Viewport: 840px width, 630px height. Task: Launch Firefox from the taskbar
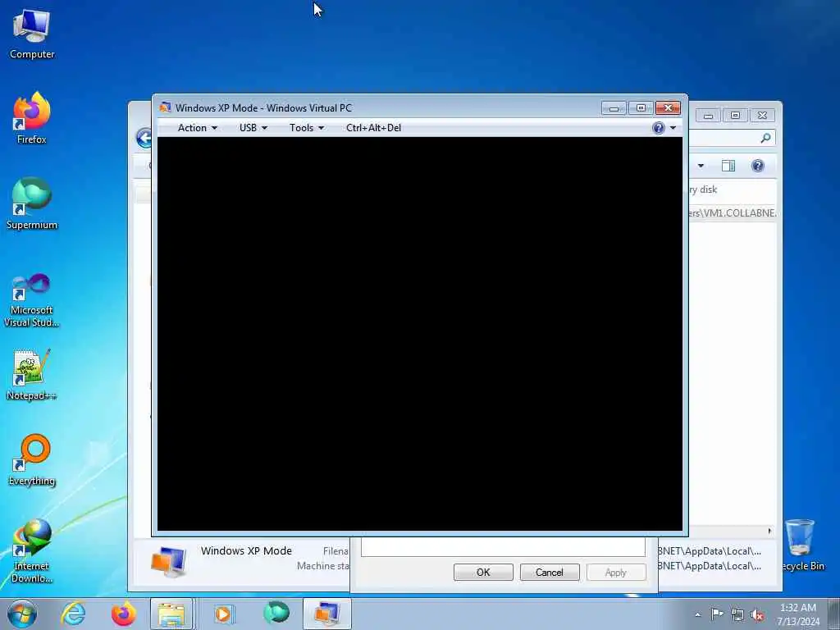pos(123,614)
